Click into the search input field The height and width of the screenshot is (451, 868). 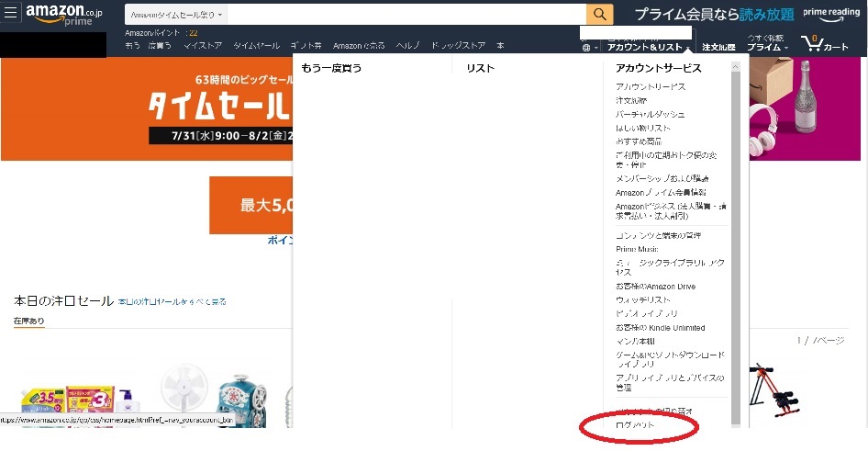point(406,15)
